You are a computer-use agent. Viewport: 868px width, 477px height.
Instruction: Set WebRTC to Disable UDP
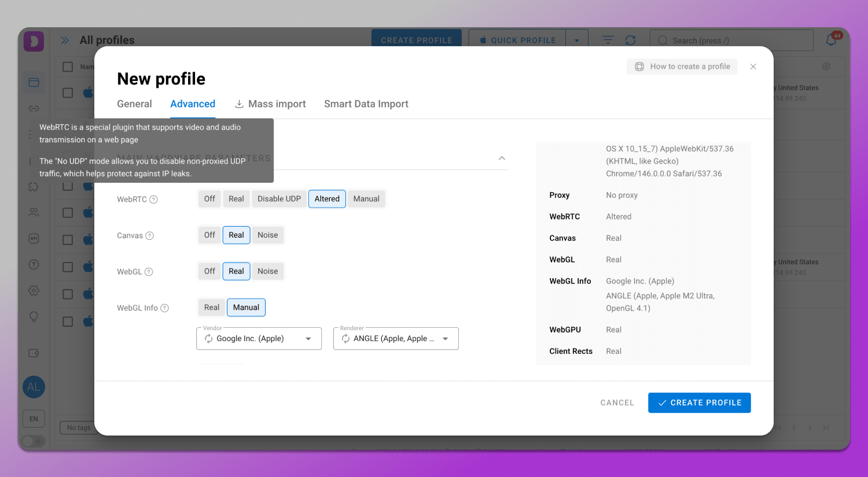(x=279, y=199)
